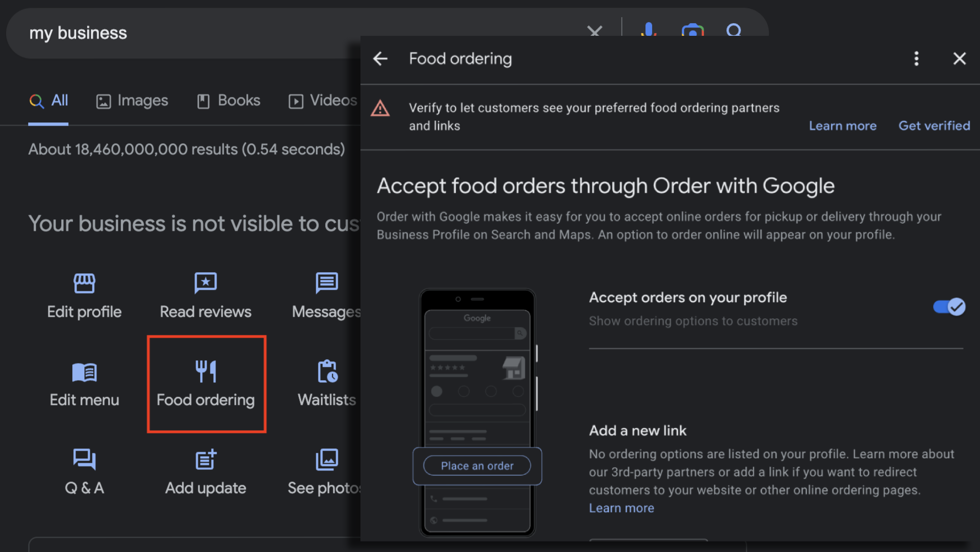Screen dimensions: 980x552
Task: Open Food ordering fork and knife icon
Action: click(206, 371)
